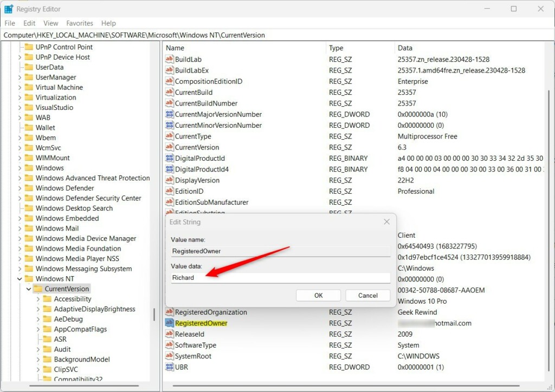This screenshot has width=555, height=392.
Task: Click the SoftwareType value icon
Action: (x=170, y=345)
